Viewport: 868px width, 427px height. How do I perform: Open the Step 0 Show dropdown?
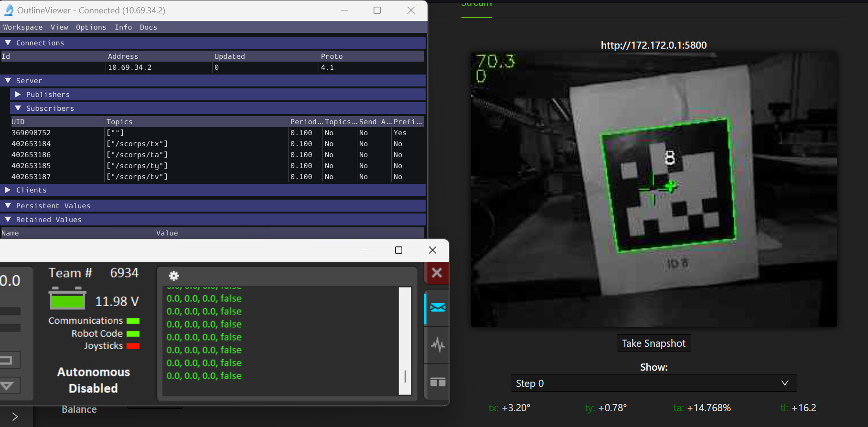tap(654, 383)
